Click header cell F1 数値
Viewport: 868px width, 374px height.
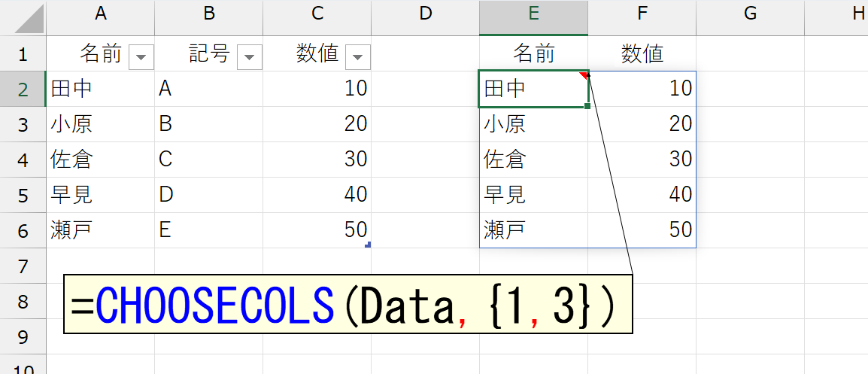tap(642, 53)
